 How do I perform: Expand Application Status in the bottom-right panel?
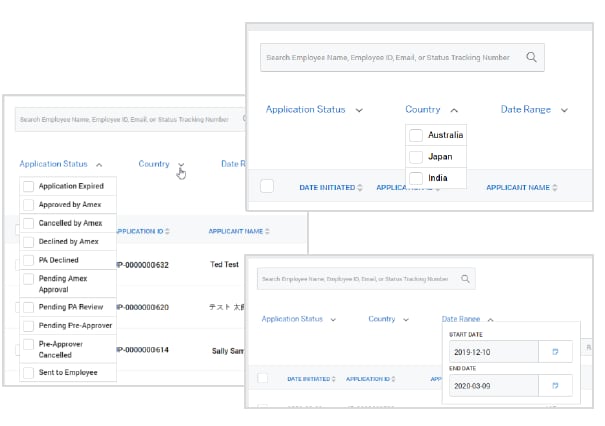pos(333,320)
